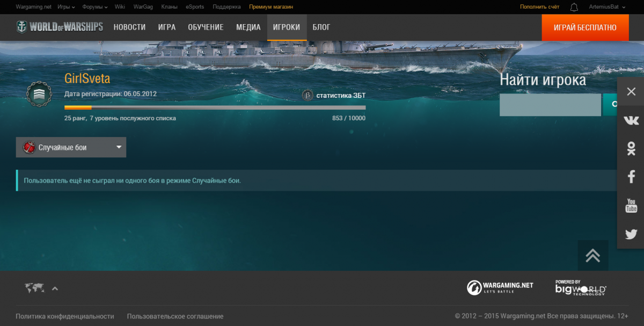The width and height of the screenshot is (644, 326).
Task: Open the Случайные бои battle mode dropdown
Action: (71, 147)
